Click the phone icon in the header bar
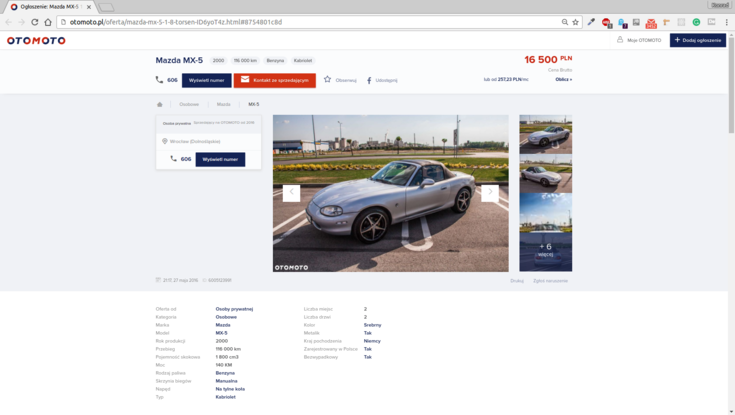The image size is (735, 415). (x=159, y=80)
